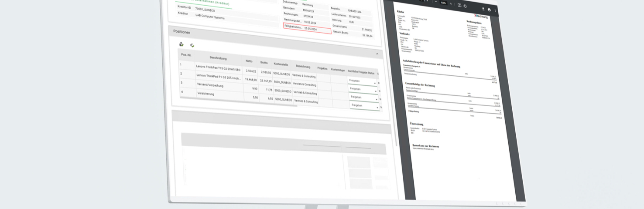Open the PDF viewer more-options menu

tap(495, 10)
